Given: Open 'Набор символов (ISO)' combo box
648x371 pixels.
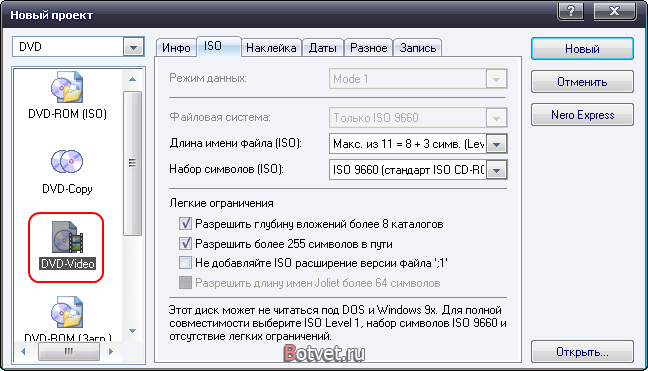Looking at the screenshot, I should tap(496, 170).
